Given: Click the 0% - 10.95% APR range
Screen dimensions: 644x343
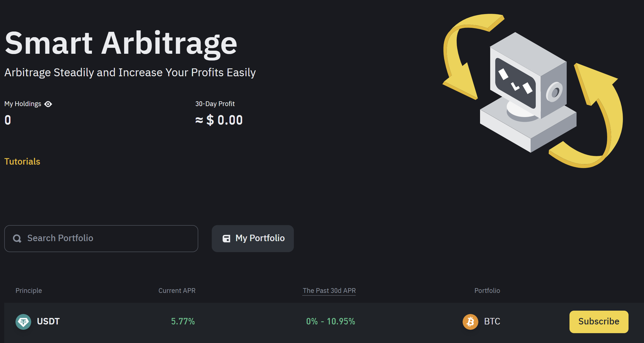Looking at the screenshot, I should (x=331, y=322).
